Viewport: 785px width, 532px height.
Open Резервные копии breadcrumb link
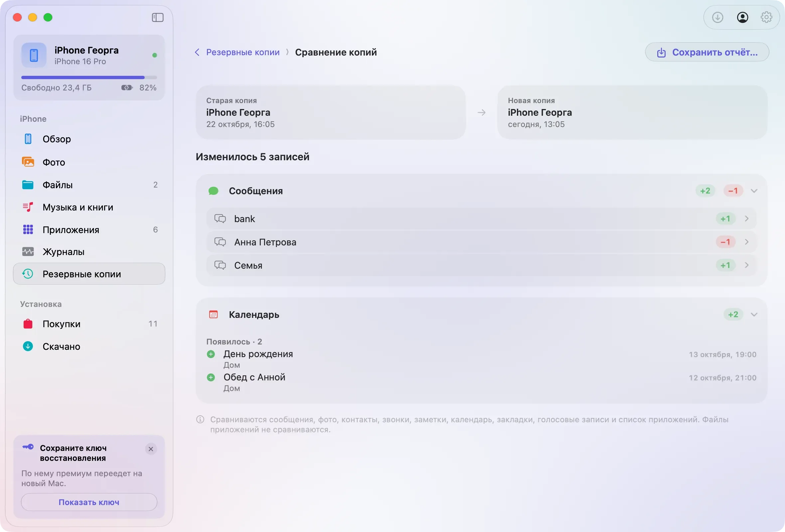pyautogui.click(x=242, y=52)
